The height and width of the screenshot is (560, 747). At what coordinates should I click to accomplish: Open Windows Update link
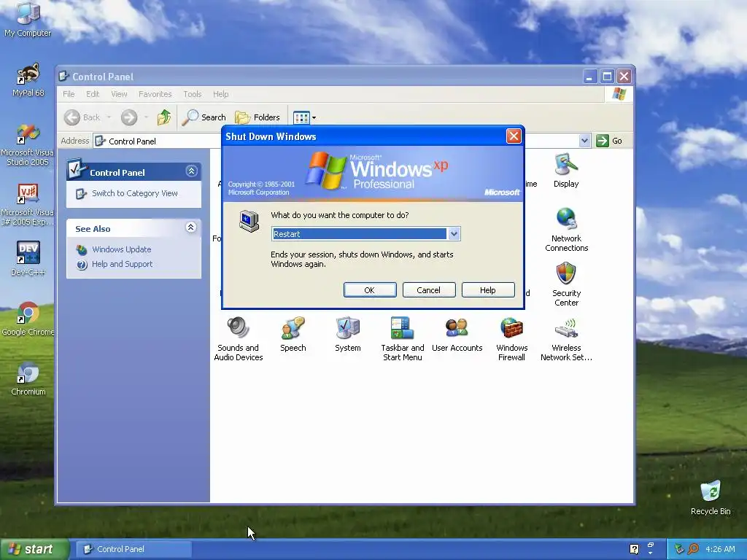click(x=122, y=249)
